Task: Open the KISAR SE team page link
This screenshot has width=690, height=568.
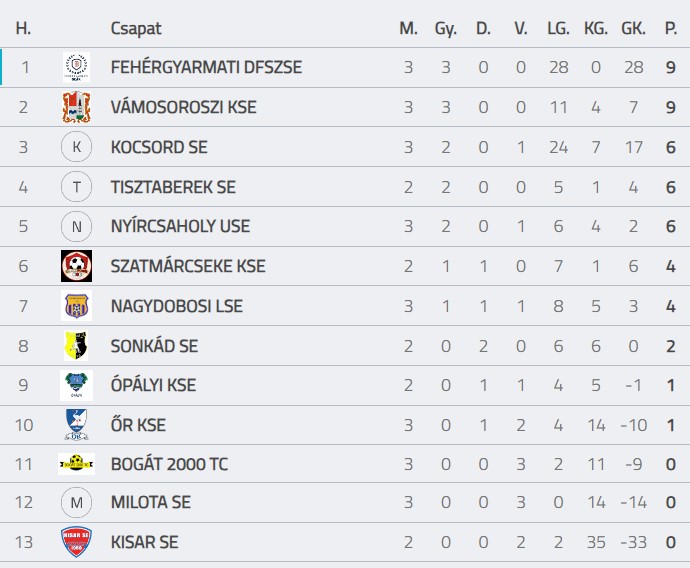Action: 144,542
